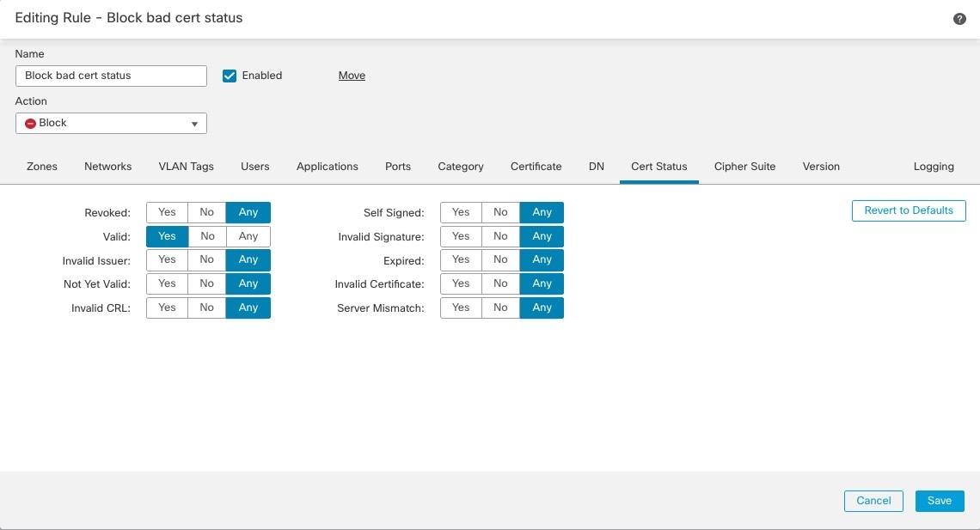Set Revoked to No
Image resolution: width=980 pixels, height=530 pixels.
point(207,212)
